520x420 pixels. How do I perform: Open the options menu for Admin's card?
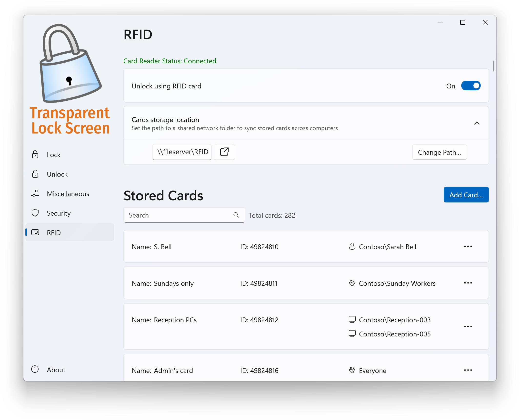point(468,370)
